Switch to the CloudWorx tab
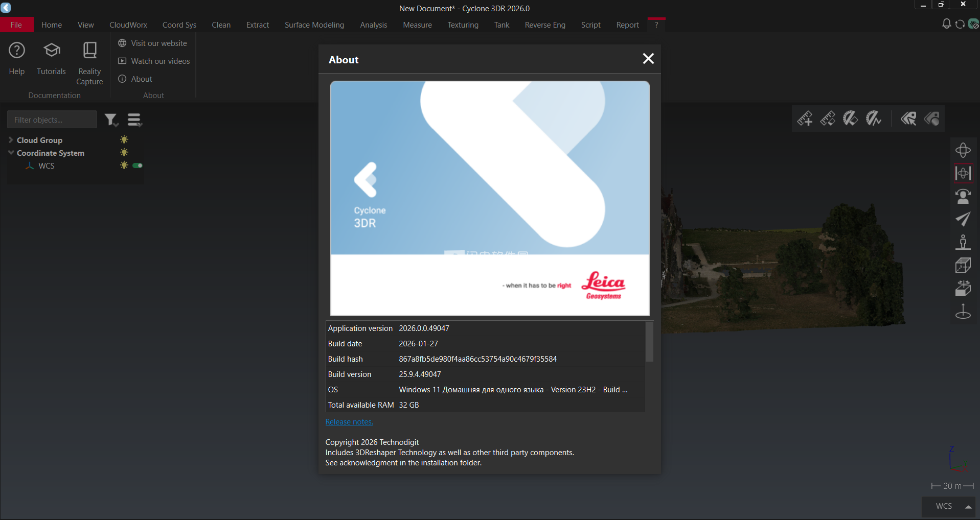This screenshot has width=980, height=520. (128, 25)
